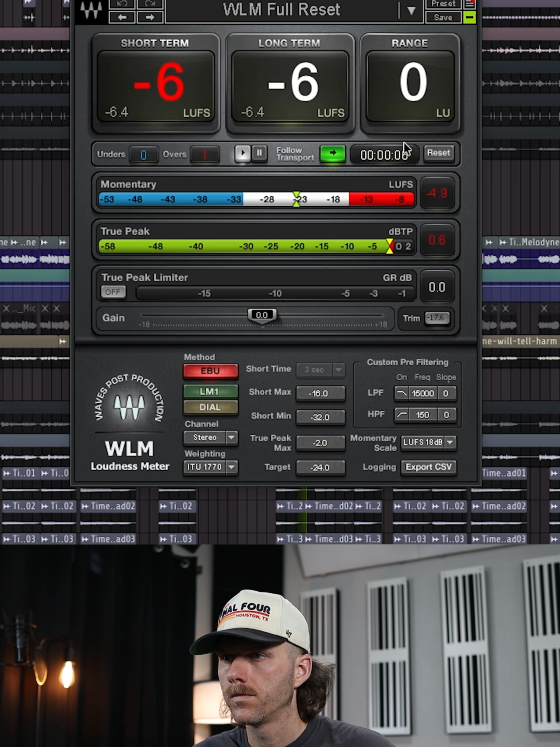Select the DIAL method
The width and height of the screenshot is (560, 747).
pos(211,407)
